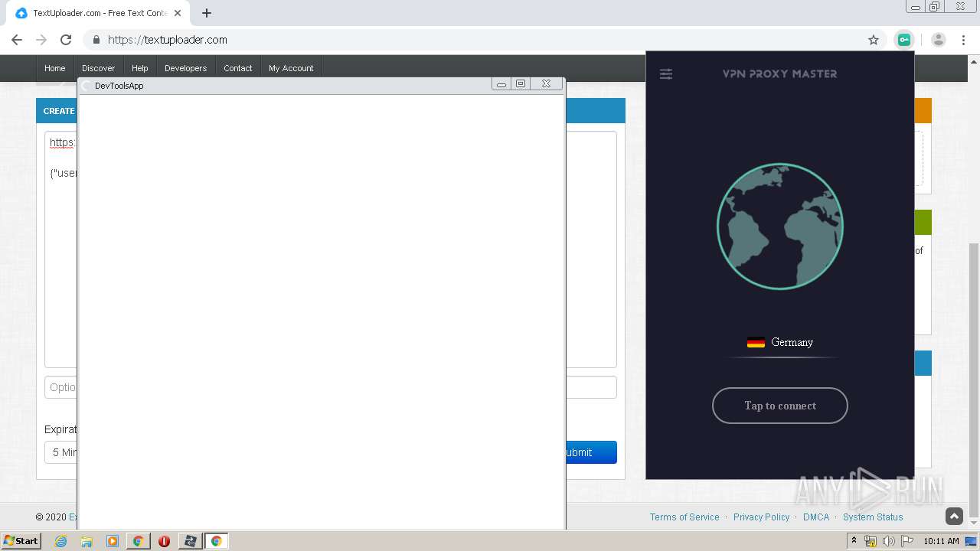Open the Chrome three-dot menu
The image size is (980, 551).
point(963,40)
